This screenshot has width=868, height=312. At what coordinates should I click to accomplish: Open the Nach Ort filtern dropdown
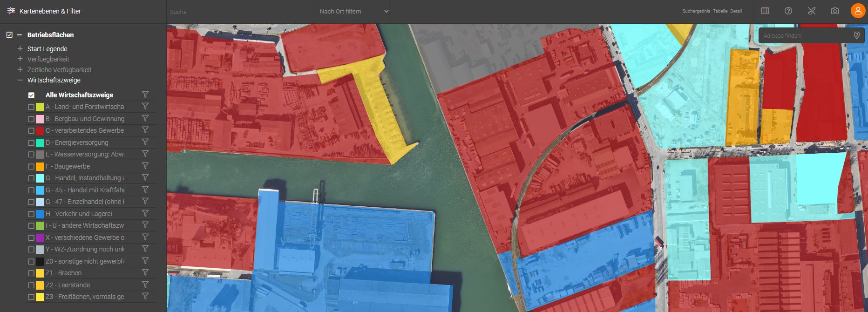[353, 11]
